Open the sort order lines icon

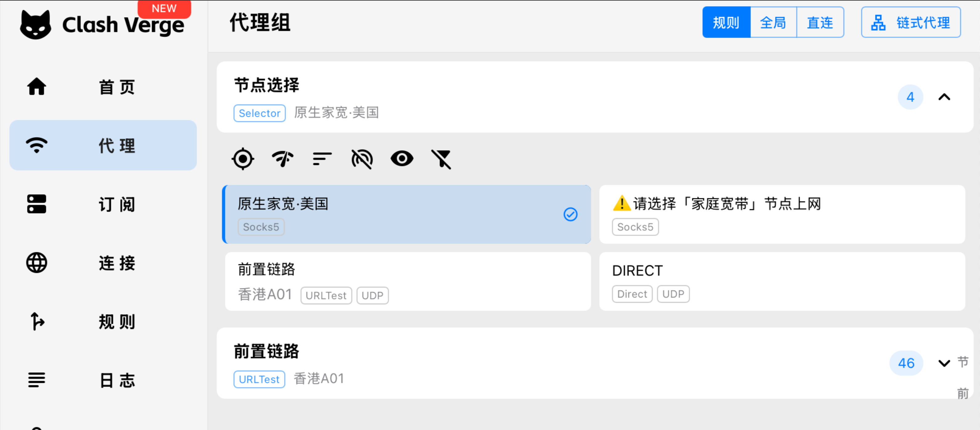tap(322, 159)
